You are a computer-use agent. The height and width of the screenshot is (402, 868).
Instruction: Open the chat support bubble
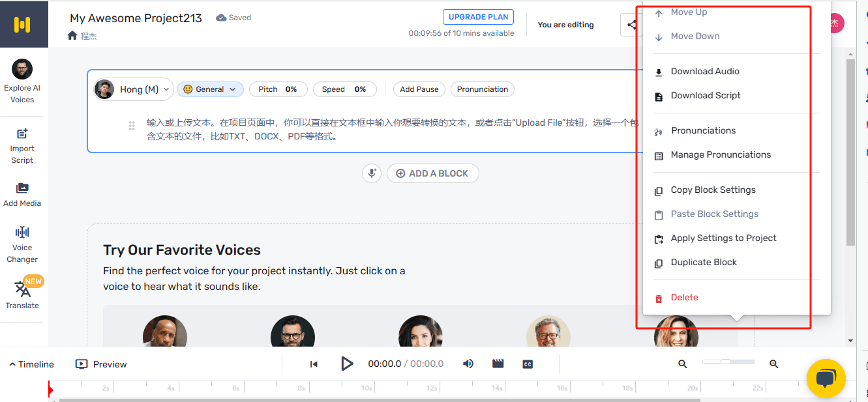[826, 378]
